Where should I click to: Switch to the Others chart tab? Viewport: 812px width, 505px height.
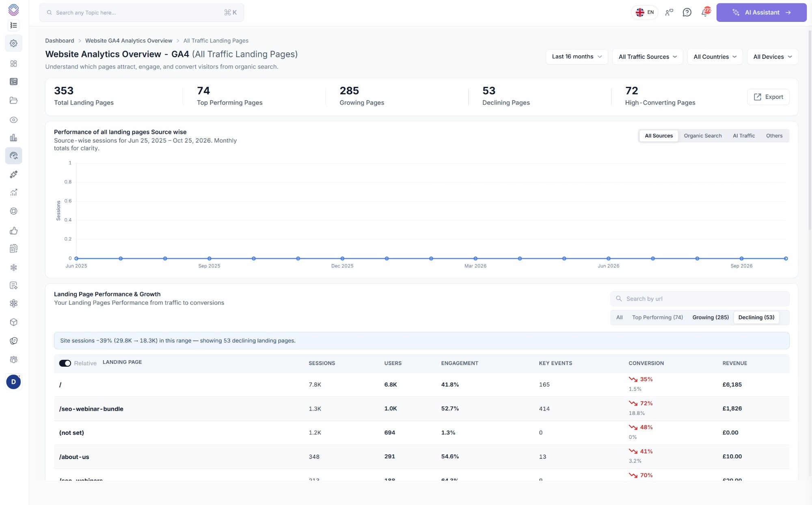tap(774, 136)
